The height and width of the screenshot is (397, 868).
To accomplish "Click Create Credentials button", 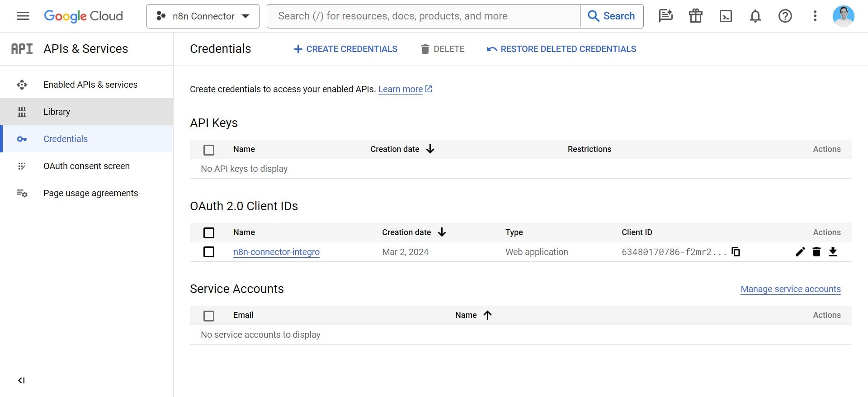I will pos(345,49).
